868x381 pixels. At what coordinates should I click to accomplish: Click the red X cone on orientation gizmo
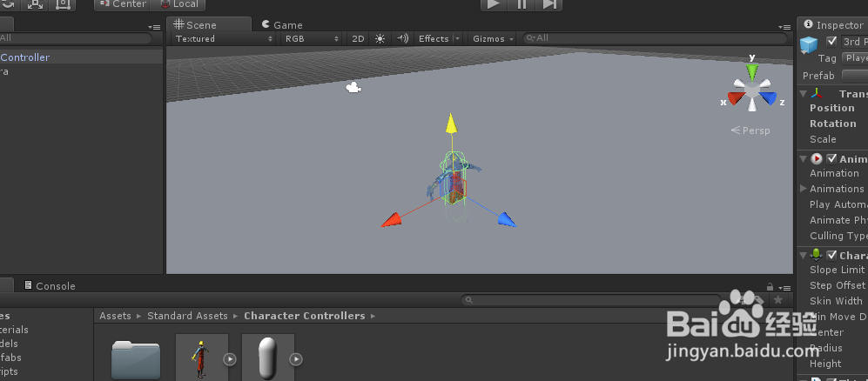(736, 98)
